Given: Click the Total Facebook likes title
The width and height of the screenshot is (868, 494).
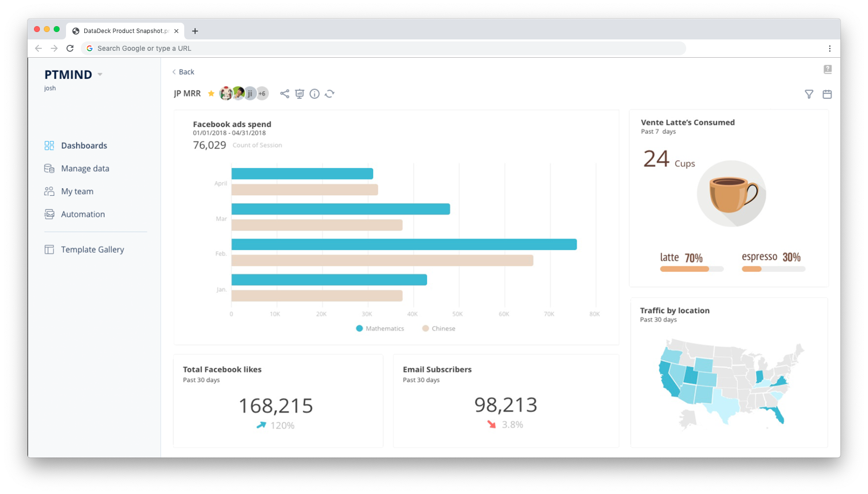Looking at the screenshot, I should tap(222, 369).
